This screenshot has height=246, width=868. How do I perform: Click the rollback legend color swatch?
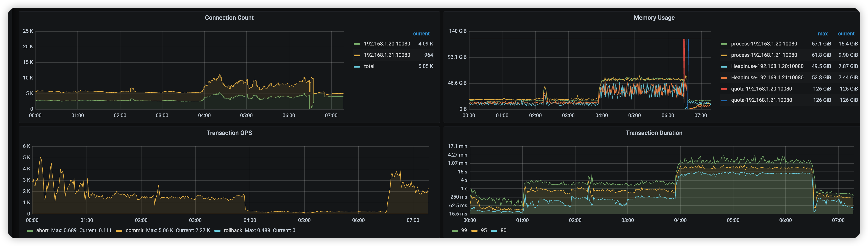tap(217, 231)
